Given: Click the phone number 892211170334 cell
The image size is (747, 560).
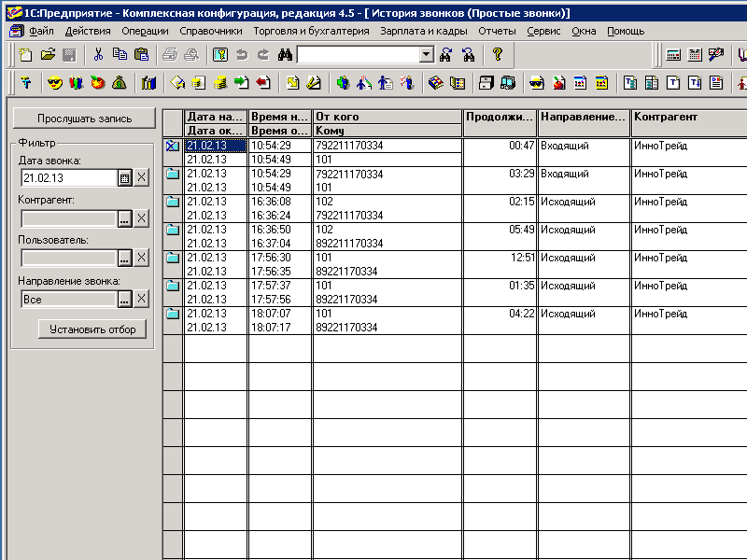Looking at the screenshot, I should tap(387, 244).
